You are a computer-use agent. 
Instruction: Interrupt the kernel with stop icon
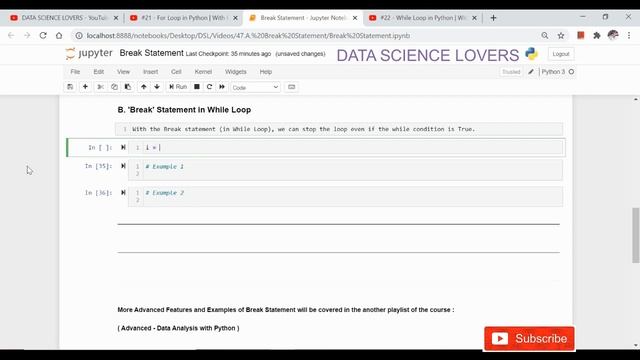pyautogui.click(x=197, y=87)
